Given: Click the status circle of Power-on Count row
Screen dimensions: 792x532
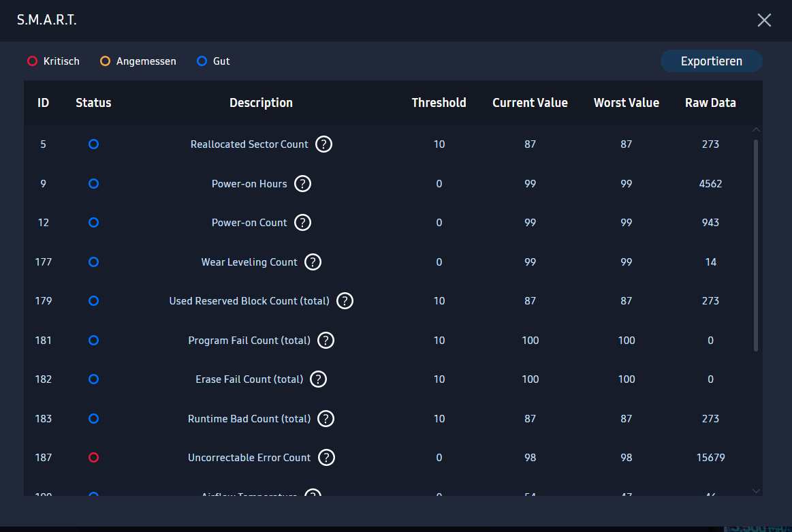Looking at the screenshot, I should pos(93,223).
